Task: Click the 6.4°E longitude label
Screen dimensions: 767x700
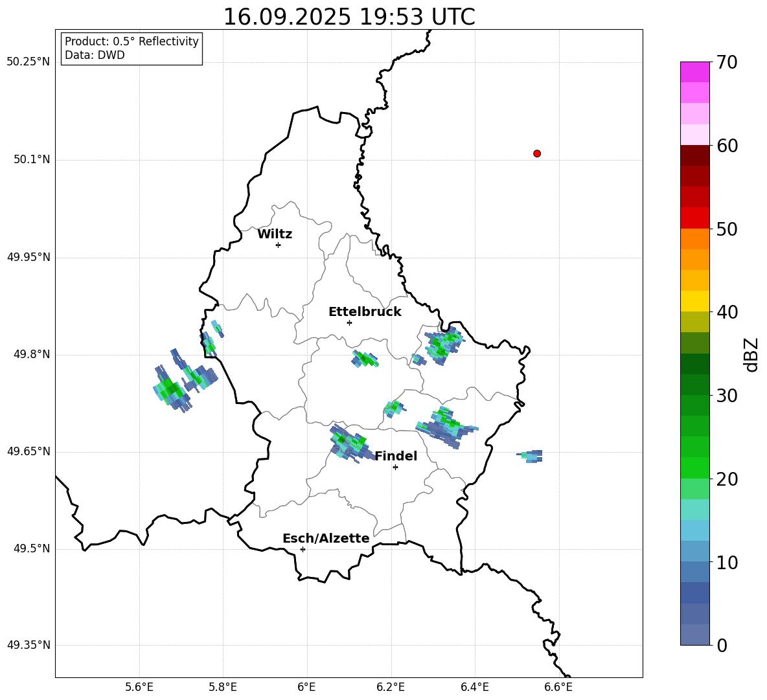Action: coord(474,687)
